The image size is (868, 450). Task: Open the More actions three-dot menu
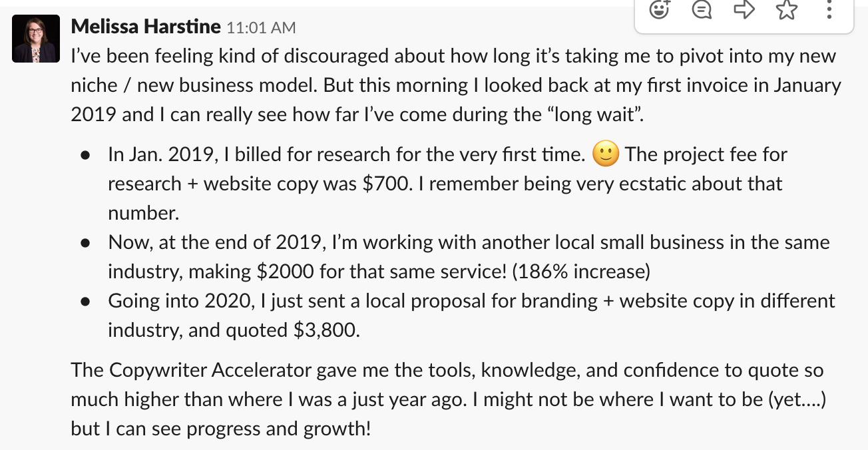pos(829,10)
